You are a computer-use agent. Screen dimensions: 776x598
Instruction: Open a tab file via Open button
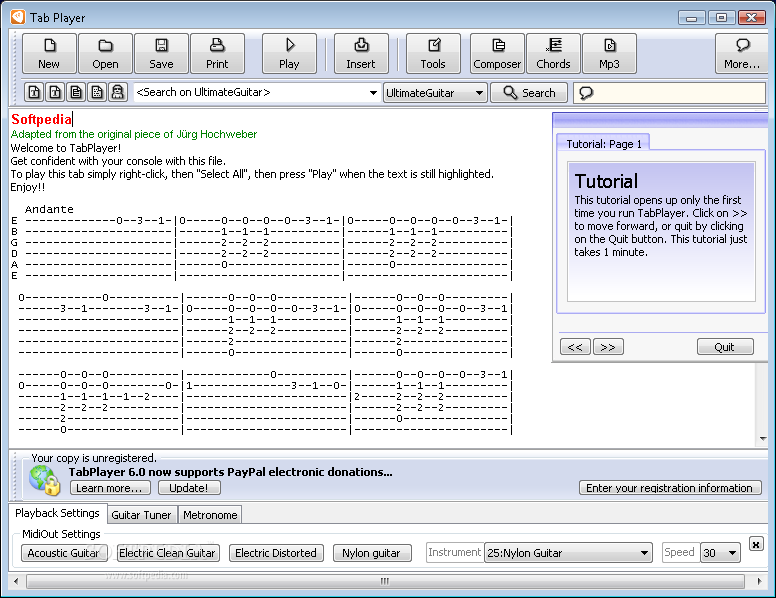click(x=105, y=53)
